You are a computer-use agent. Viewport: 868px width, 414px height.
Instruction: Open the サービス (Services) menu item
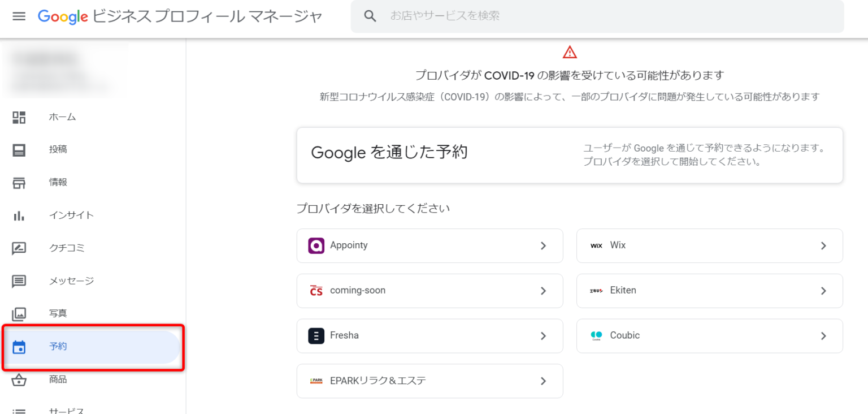coord(67,410)
